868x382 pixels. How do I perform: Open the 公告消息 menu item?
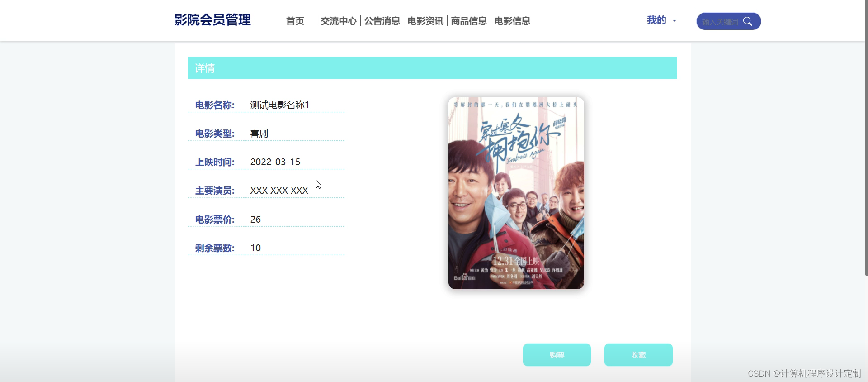[382, 21]
